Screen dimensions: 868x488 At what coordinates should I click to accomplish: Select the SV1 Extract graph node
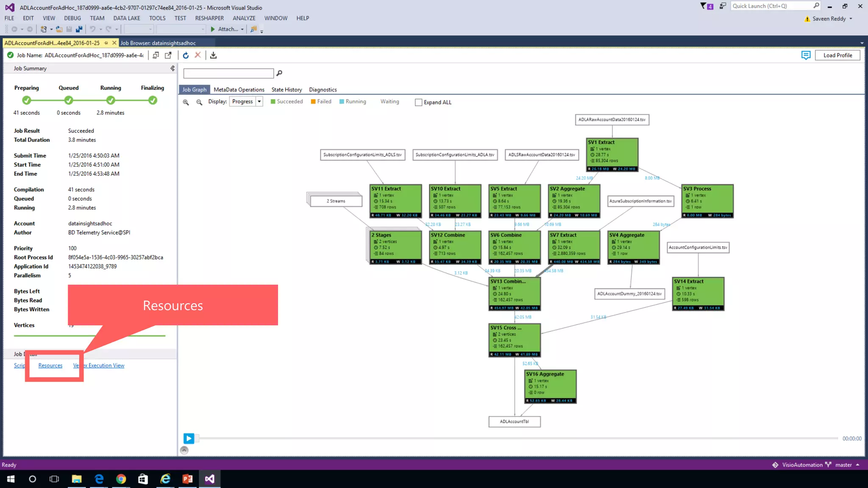[x=612, y=155]
